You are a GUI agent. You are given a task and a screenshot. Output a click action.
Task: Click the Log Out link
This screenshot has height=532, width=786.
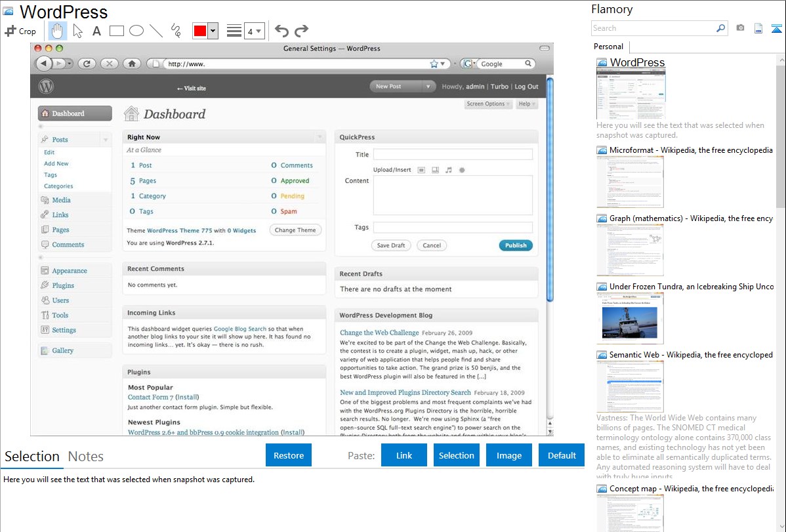(526, 86)
